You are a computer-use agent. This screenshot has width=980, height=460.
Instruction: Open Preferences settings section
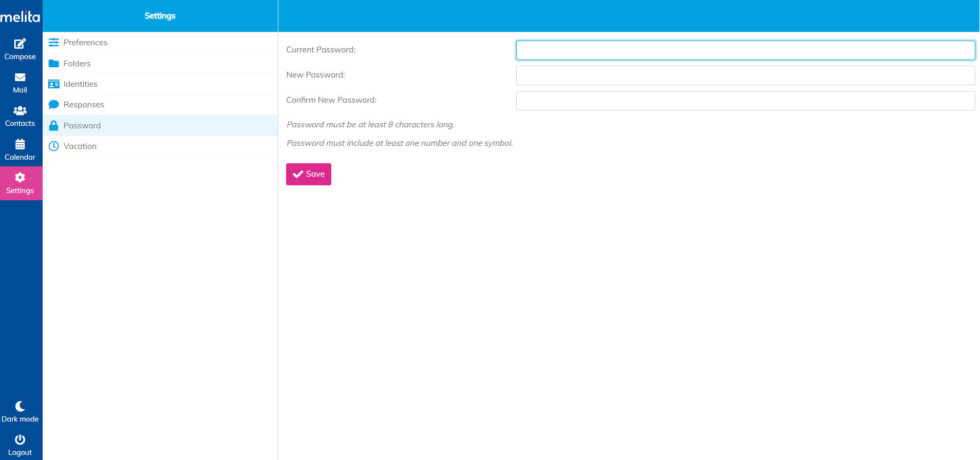tap(85, 43)
